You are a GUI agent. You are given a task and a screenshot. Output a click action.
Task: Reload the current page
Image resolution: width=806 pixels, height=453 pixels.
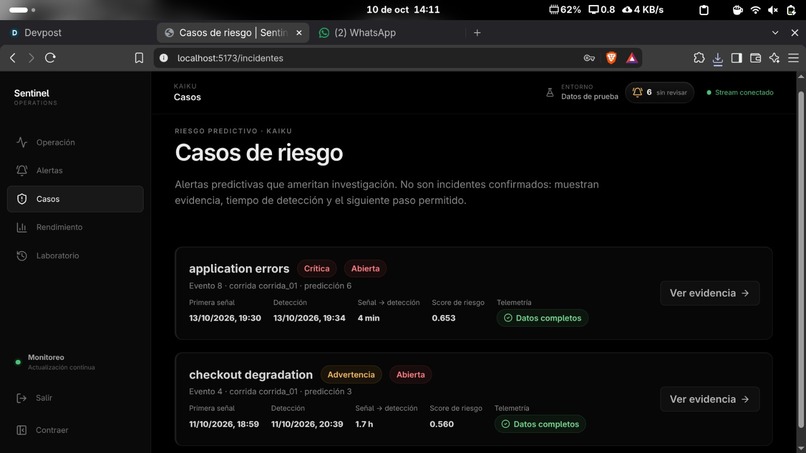[50, 58]
